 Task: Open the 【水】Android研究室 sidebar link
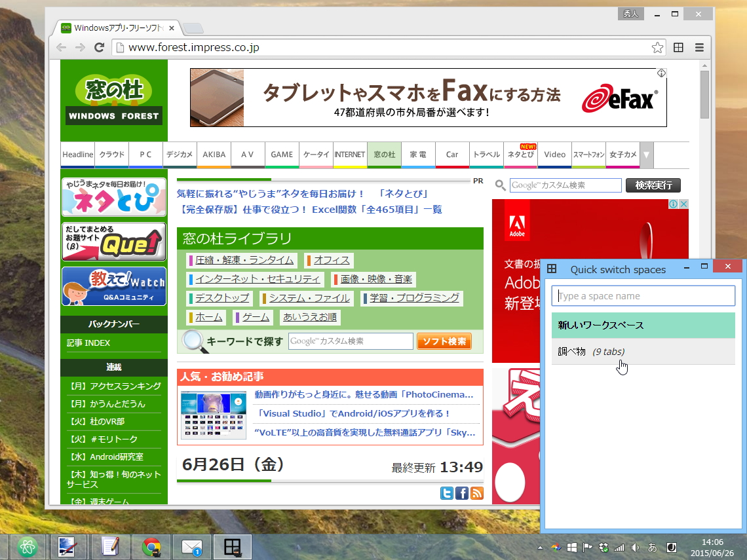point(105,457)
